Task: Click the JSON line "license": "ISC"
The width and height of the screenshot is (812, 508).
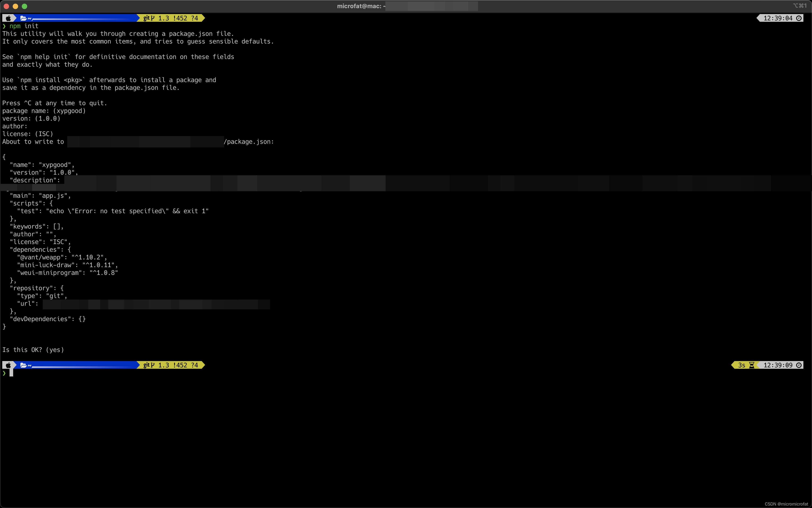Action: pyautogui.click(x=40, y=242)
